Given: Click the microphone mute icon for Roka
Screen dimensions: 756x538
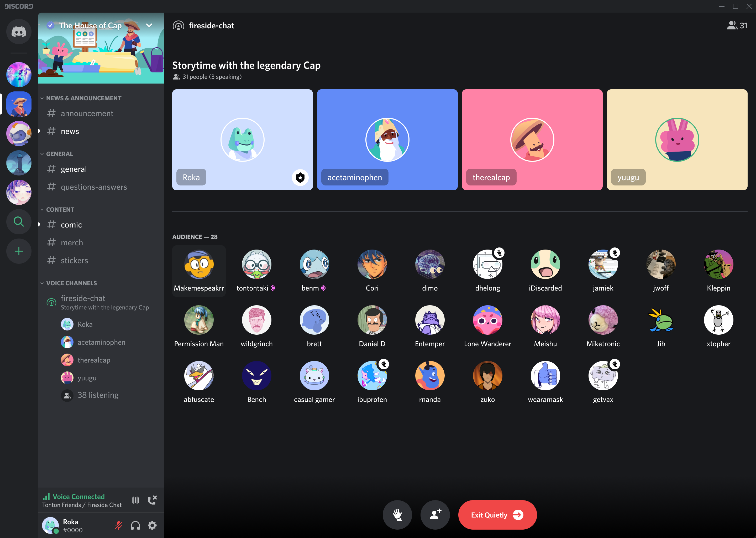Looking at the screenshot, I should coord(119,525).
